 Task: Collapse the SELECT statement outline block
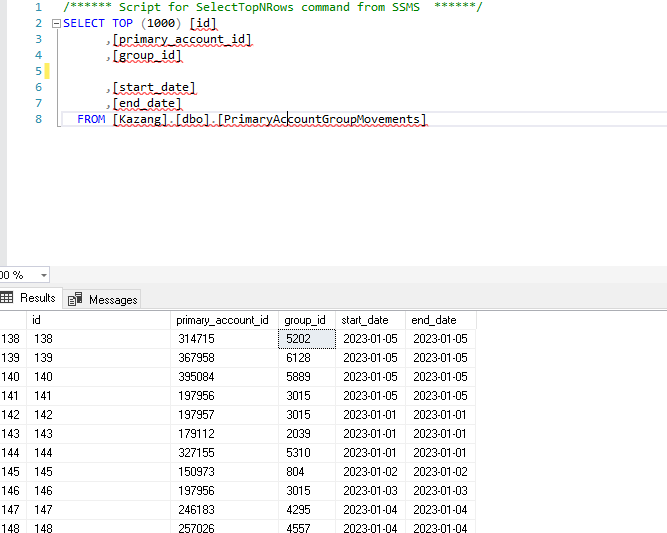click(56, 23)
